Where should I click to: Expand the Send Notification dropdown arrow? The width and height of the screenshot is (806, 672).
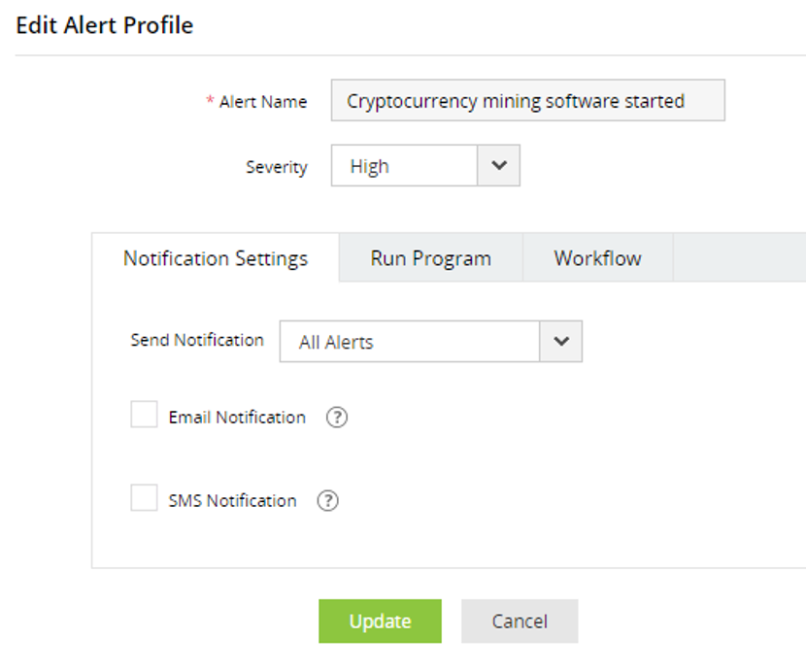pyautogui.click(x=561, y=342)
